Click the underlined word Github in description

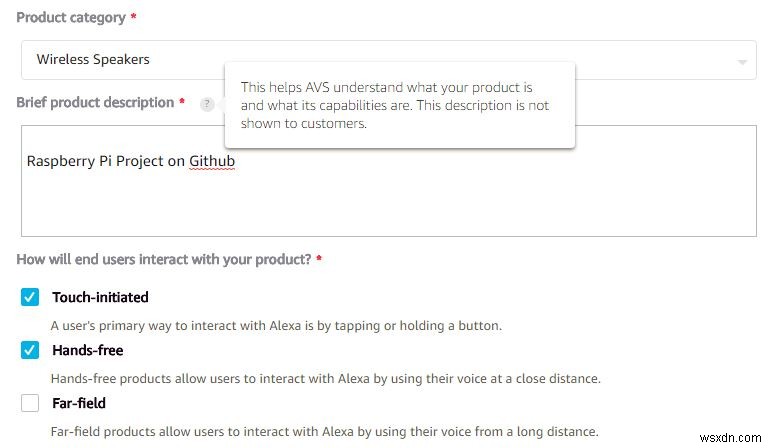[212, 161]
